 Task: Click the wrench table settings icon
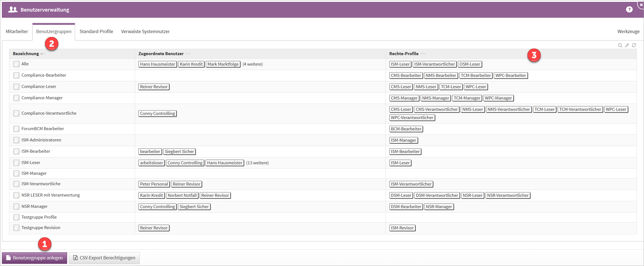[627, 45]
